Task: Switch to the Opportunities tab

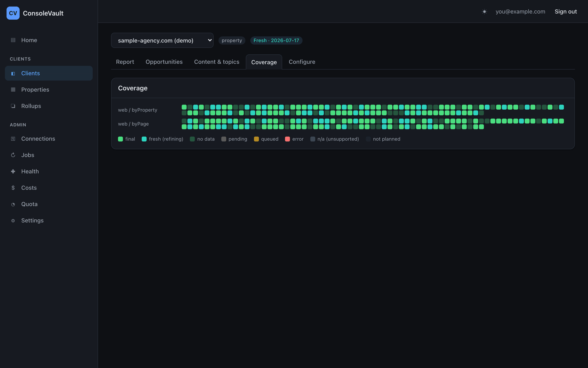Action: tap(164, 62)
